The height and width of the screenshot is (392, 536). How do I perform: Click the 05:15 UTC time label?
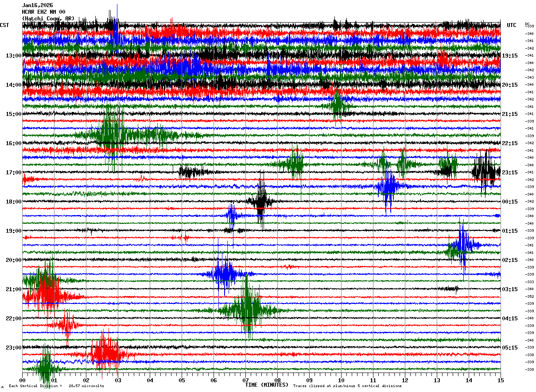(x=510, y=348)
